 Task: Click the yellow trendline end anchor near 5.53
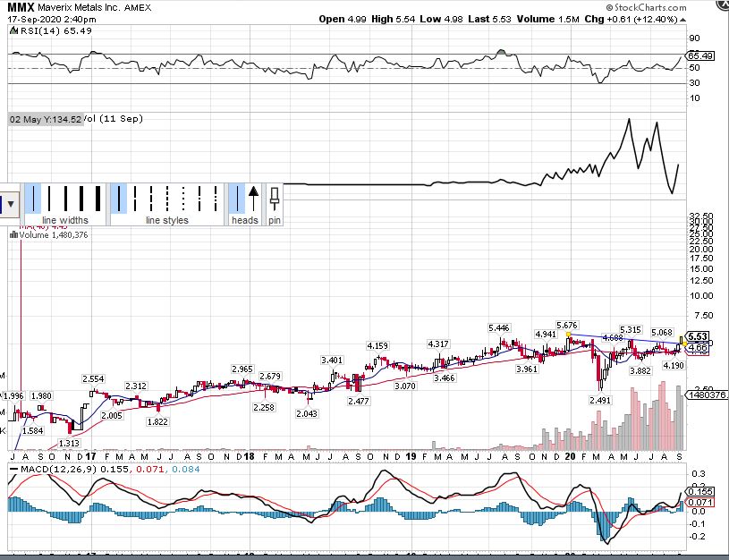684,344
